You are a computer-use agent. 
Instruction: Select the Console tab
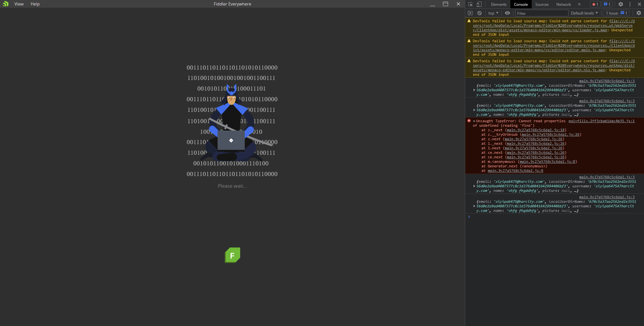(521, 4)
